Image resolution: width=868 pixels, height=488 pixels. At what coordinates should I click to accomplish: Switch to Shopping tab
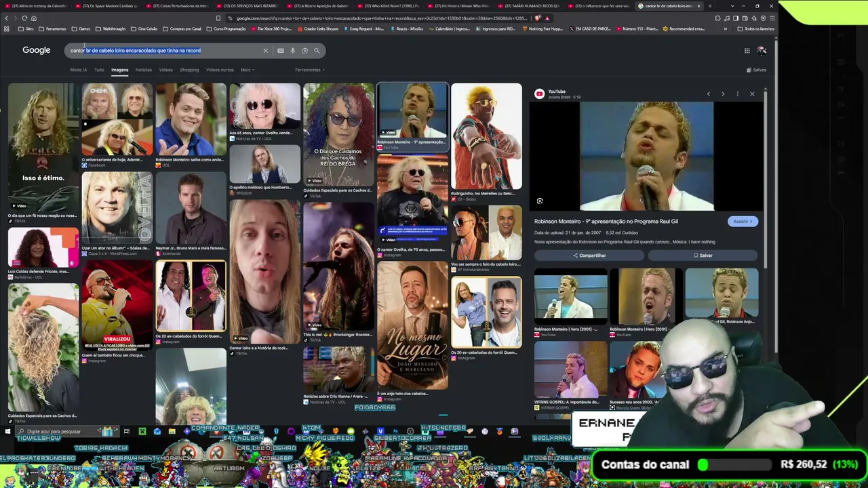tap(189, 70)
